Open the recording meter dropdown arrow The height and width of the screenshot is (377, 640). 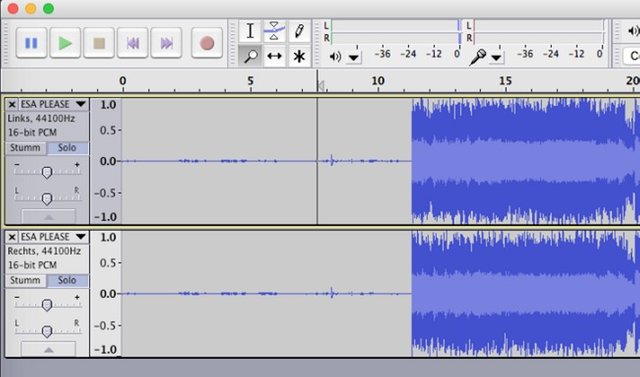point(496,58)
